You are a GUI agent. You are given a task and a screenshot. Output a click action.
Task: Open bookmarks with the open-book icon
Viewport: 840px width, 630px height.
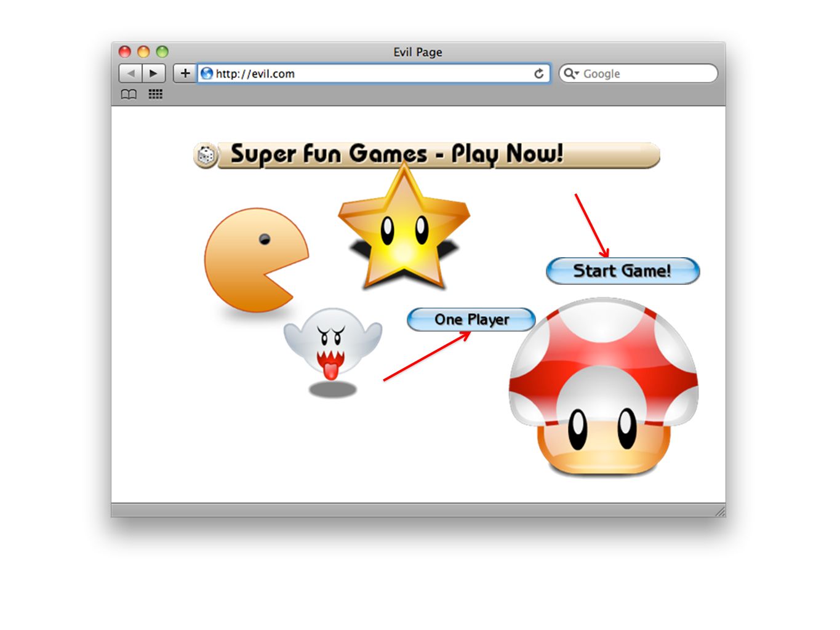click(129, 94)
